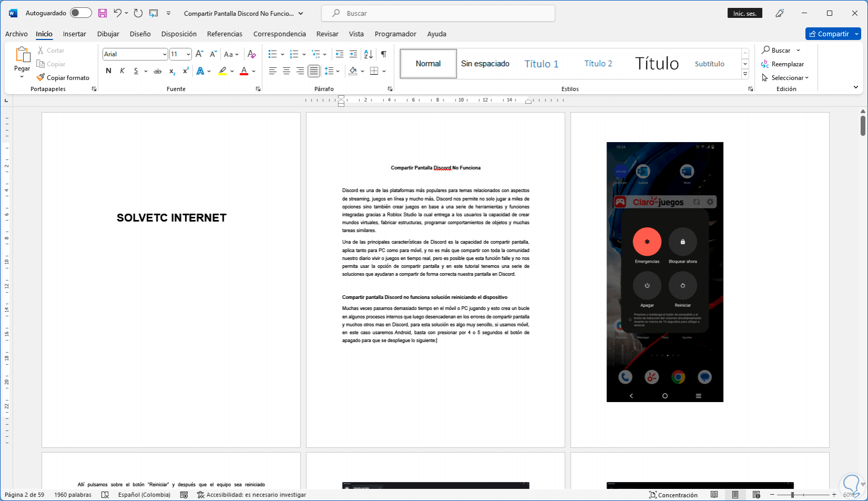Switch to the Referencias tab

pos(225,34)
